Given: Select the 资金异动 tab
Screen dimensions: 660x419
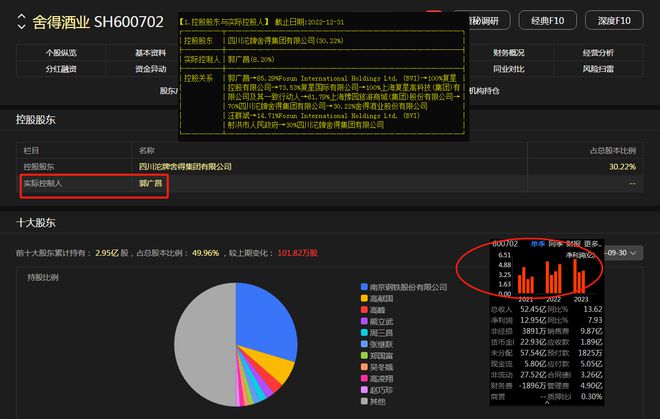Looking at the screenshot, I should coord(150,69).
